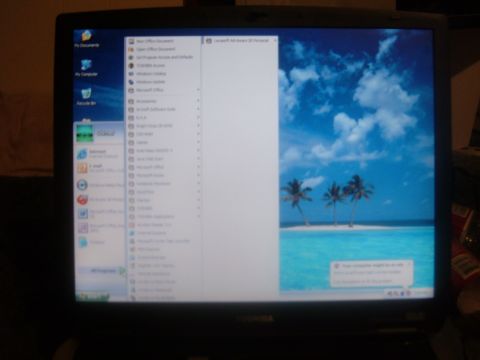Expand the Microsoft Works folder
The height and width of the screenshot is (360, 480).
[x=164, y=175]
